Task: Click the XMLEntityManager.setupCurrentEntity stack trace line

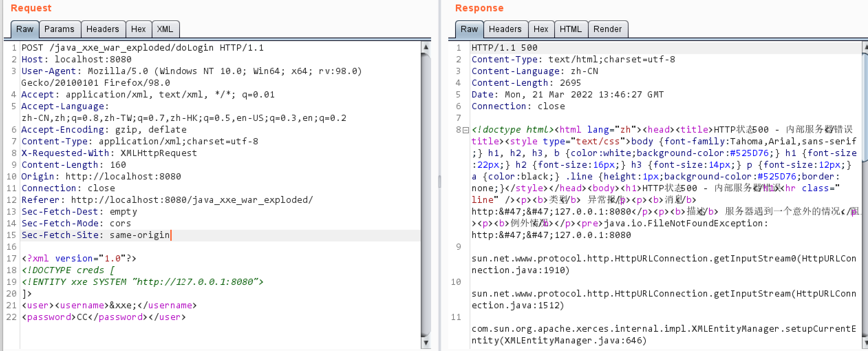Action: click(664, 334)
